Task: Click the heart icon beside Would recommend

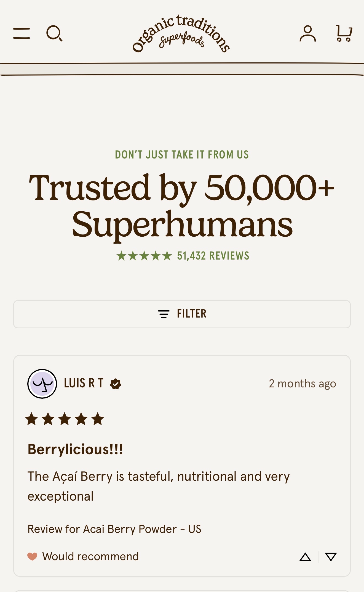Action: point(32,556)
